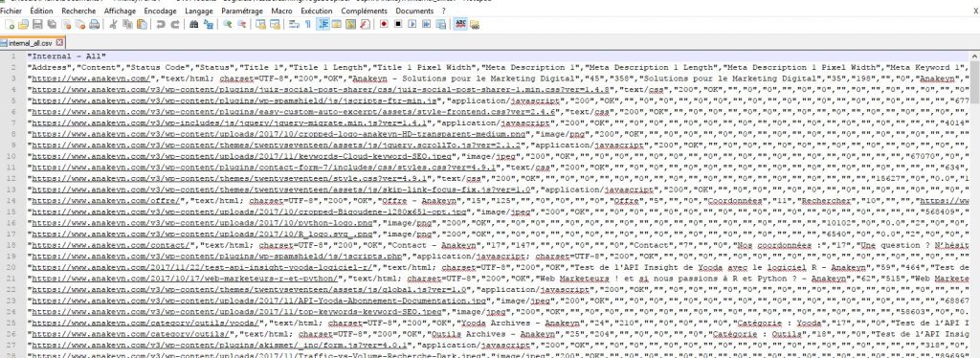980x358 pixels.
Task: Create a new document with the New icon
Action: pos(10,24)
